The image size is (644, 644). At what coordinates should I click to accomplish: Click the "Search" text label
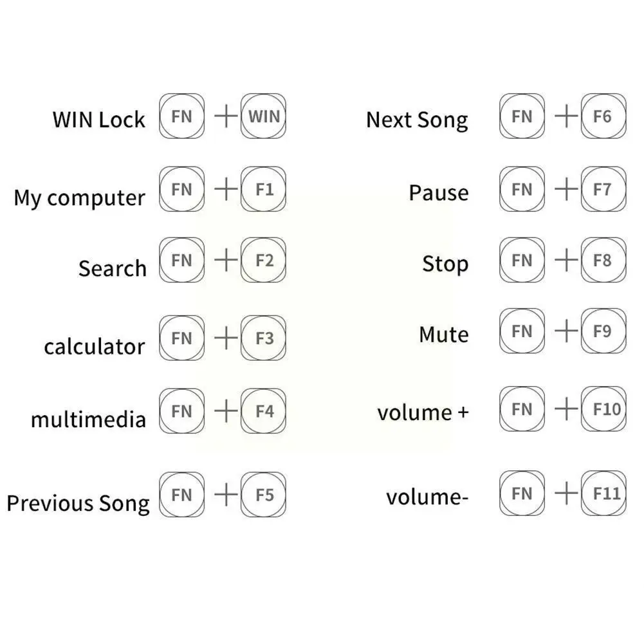(x=112, y=268)
